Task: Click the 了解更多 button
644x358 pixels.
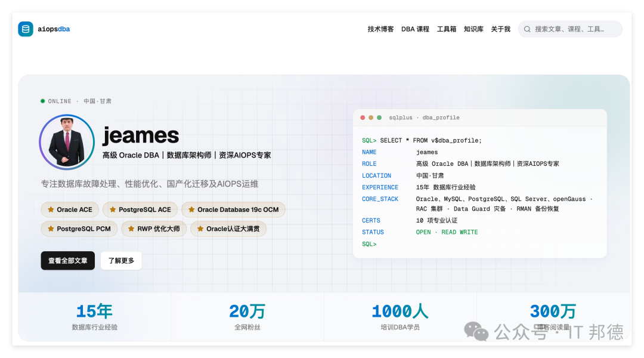Action: tap(121, 261)
